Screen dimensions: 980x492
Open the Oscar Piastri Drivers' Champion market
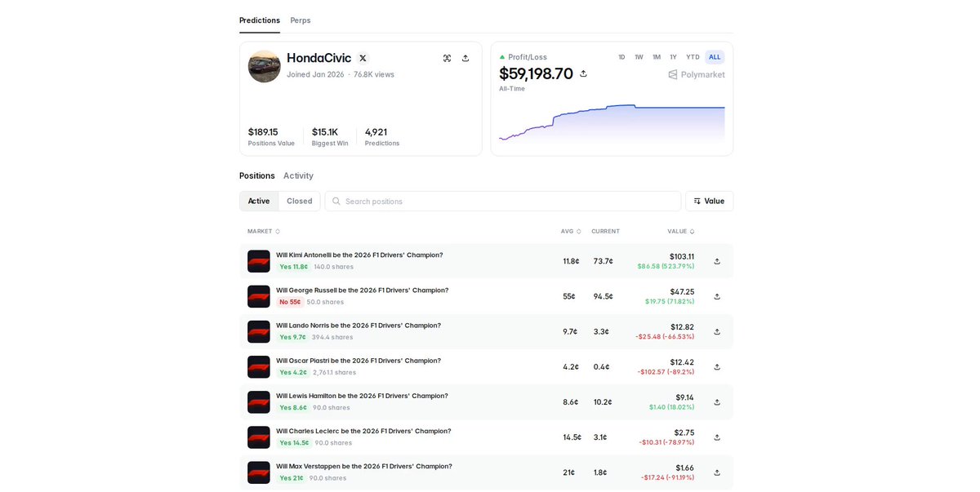pos(359,361)
